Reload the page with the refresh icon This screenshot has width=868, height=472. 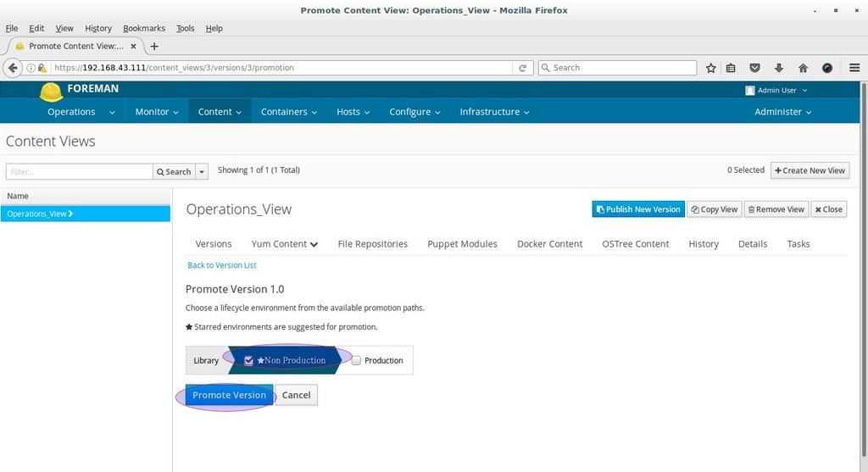pyautogui.click(x=522, y=68)
